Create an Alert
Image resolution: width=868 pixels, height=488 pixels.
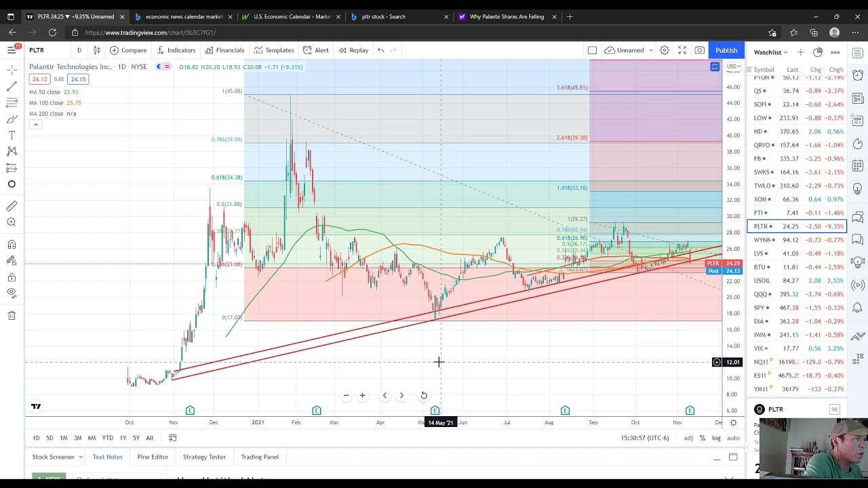[x=316, y=49]
